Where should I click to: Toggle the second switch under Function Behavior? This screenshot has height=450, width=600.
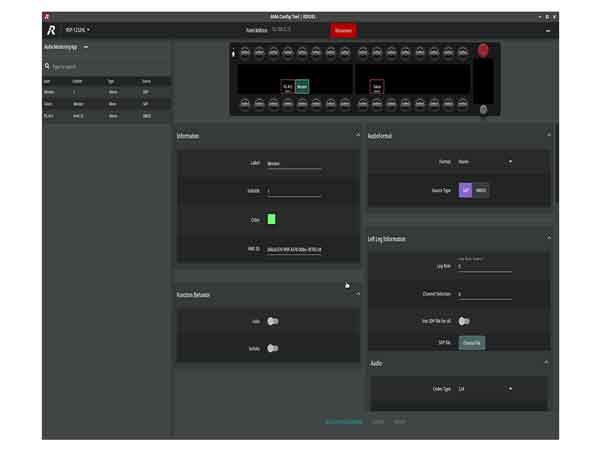tap(273, 348)
